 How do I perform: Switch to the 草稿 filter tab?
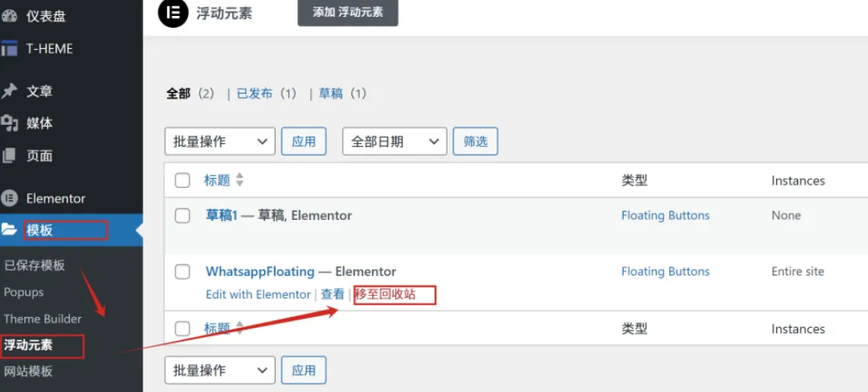[x=330, y=94]
